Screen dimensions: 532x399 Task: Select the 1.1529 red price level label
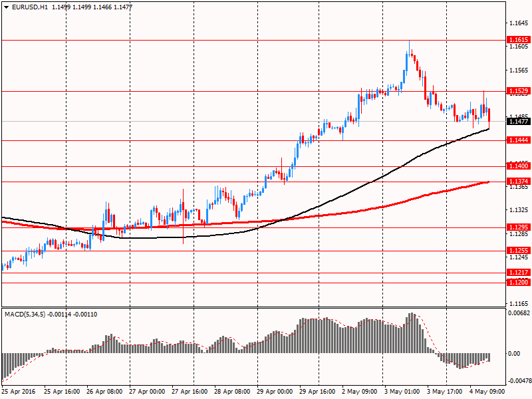pyautogui.click(x=519, y=91)
